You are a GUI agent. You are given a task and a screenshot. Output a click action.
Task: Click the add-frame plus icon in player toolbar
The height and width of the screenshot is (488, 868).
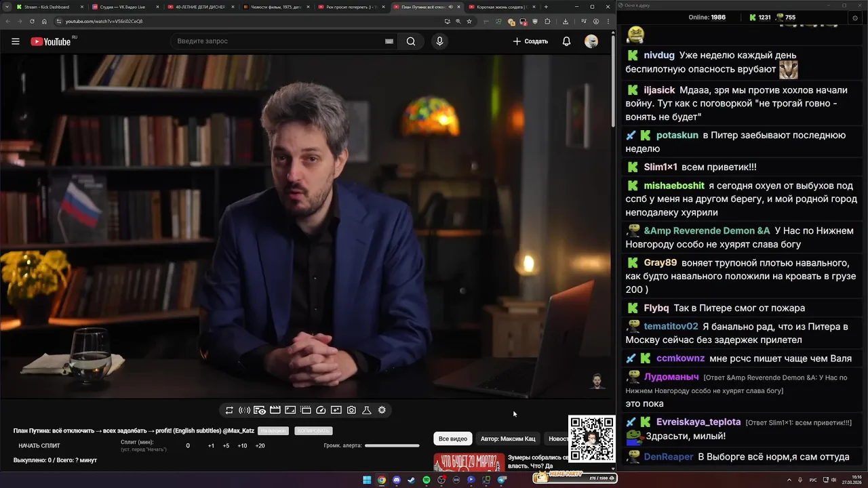(336, 410)
